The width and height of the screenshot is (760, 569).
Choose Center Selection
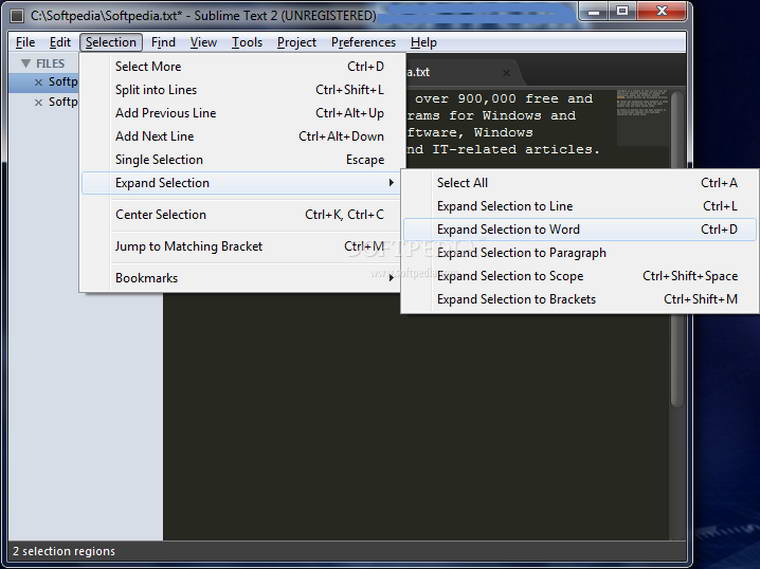[x=242, y=214]
